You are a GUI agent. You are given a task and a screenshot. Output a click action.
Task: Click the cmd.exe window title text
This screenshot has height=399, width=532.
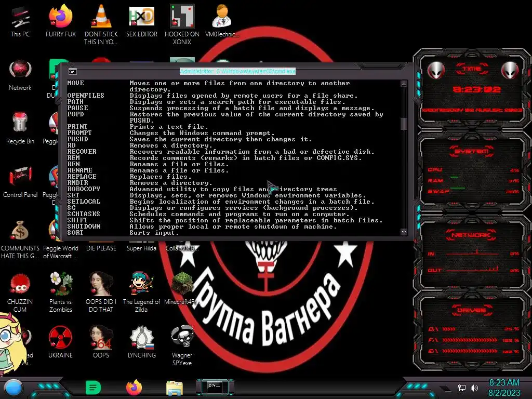pyautogui.click(x=237, y=71)
